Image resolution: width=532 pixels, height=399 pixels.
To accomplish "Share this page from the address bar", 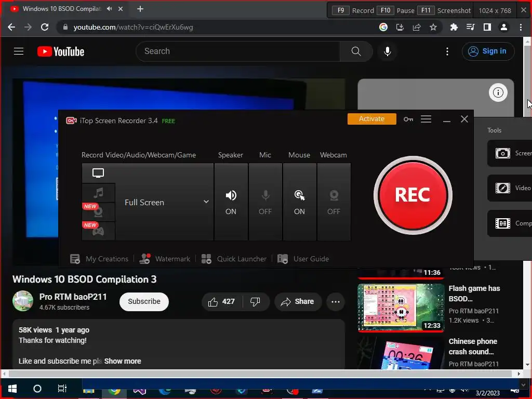I will [417, 27].
